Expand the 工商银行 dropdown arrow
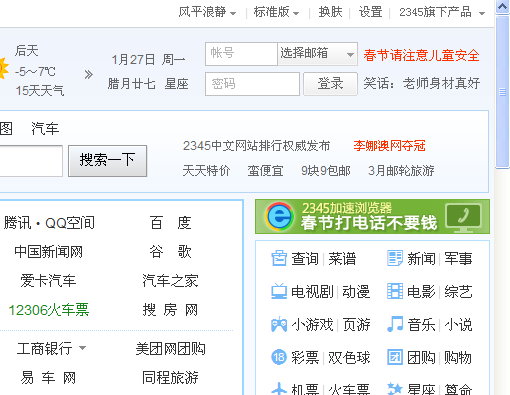The height and width of the screenshot is (395, 510). (82, 348)
